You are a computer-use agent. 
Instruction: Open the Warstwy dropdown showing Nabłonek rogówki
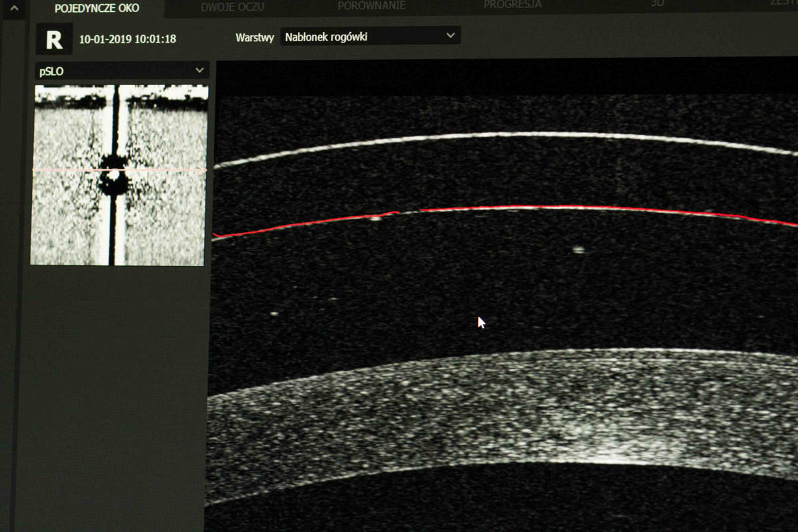click(370, 37)
